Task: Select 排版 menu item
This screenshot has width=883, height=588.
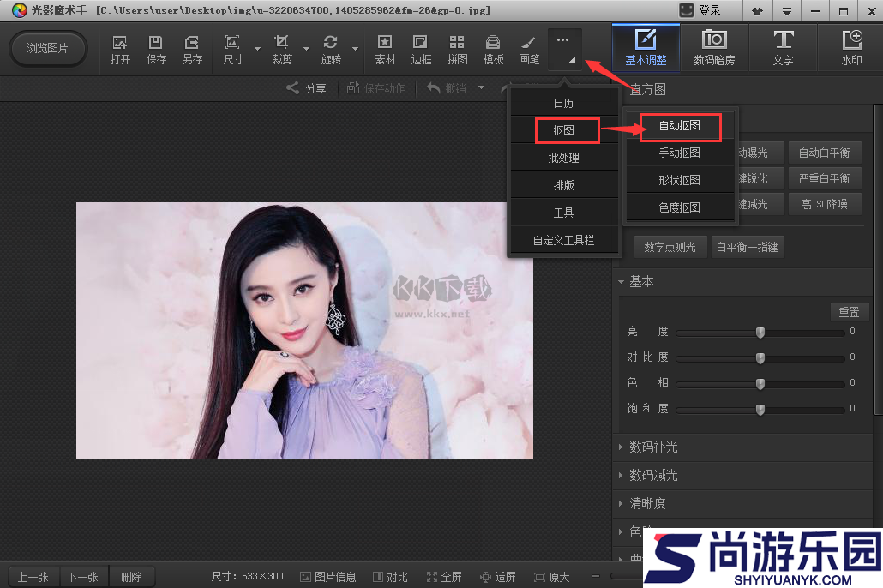Action: tap(564, 185)
